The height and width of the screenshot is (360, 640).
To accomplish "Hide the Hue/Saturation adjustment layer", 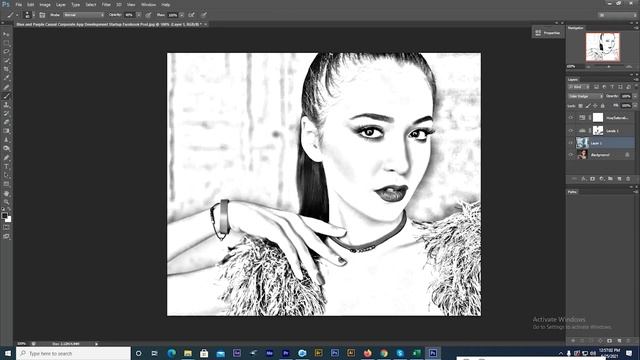I will point(571,118).
